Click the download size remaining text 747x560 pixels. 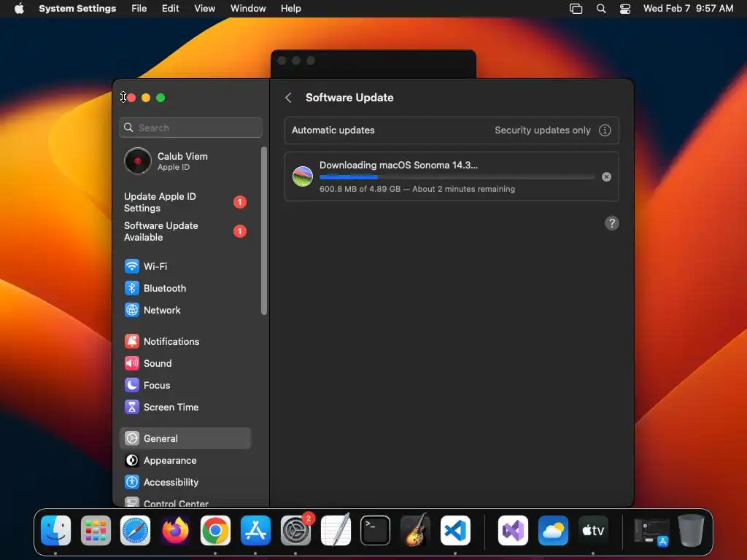coord(417,189)
